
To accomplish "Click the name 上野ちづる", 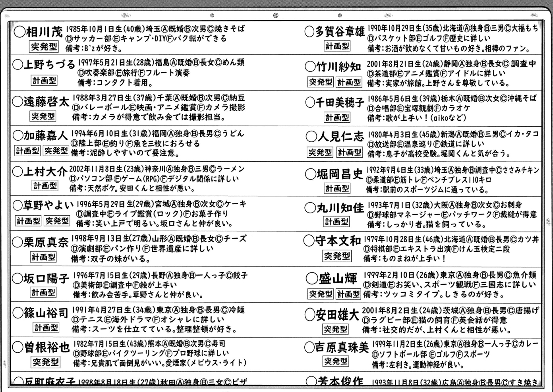I will pos(49,64).
